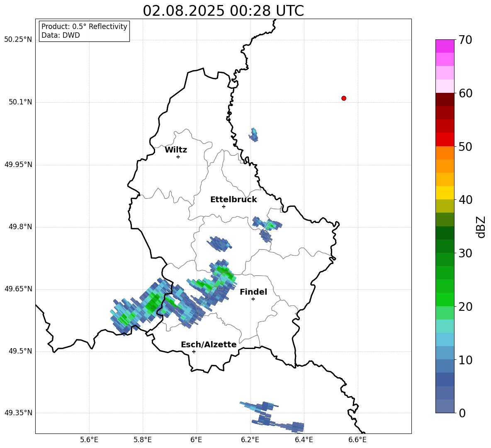Click the orange colorbar segment just above 45

445,166
